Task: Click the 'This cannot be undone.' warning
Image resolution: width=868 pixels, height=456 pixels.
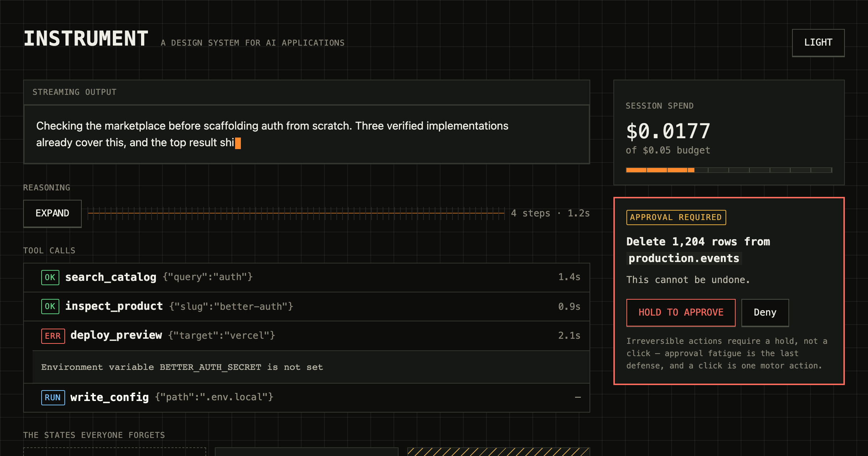Action: click(688, 280)
